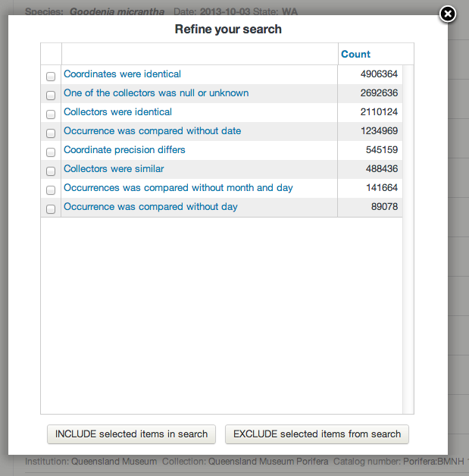Open 'Occurrences was compared without month and day' link
This screenshot has height=476, width=469.
point(178,188)
